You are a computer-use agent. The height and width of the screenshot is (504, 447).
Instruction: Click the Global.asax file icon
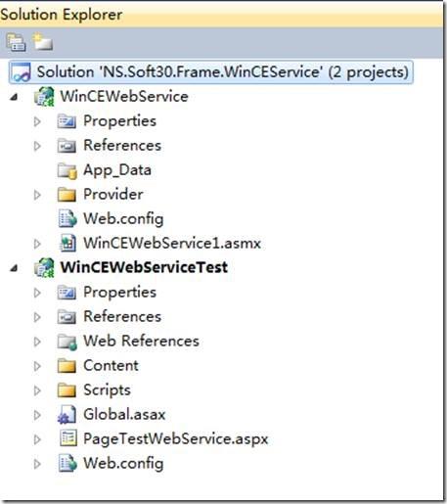[67, 415]
